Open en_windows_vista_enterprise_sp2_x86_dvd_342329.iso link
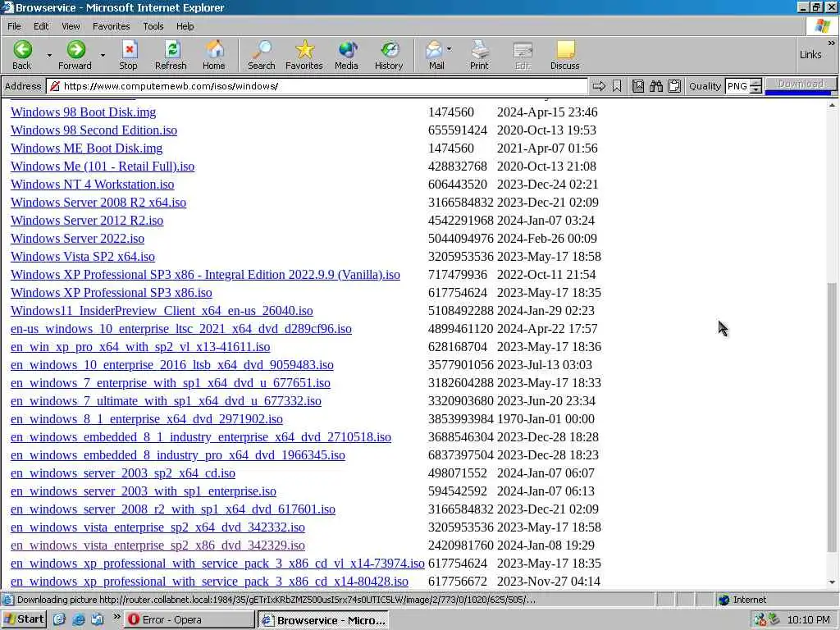The width and height of the screenshot is (840, 630). [x=158, y=546]
